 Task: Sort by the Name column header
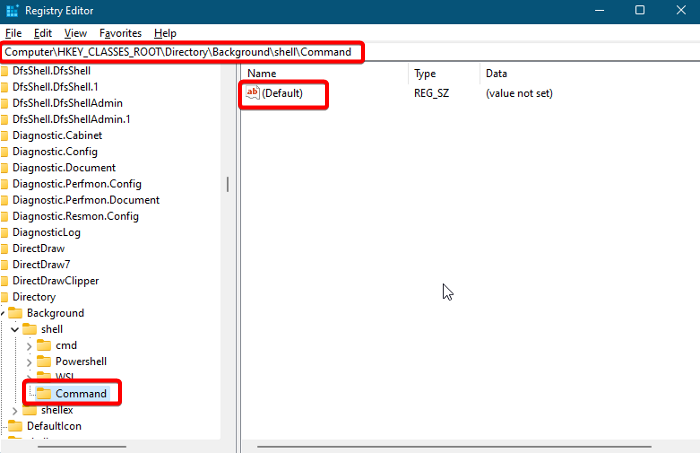click(324, 74)
